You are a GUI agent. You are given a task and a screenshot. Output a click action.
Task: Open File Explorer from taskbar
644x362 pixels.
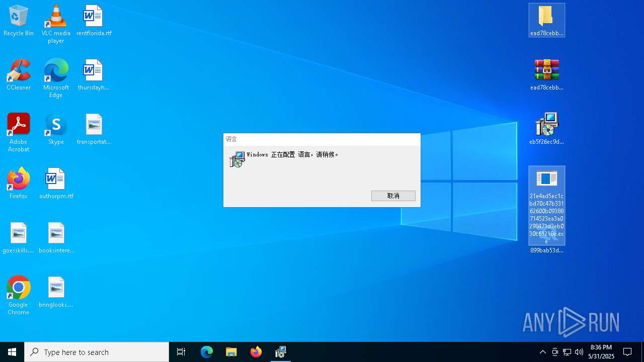coord(231,352)
